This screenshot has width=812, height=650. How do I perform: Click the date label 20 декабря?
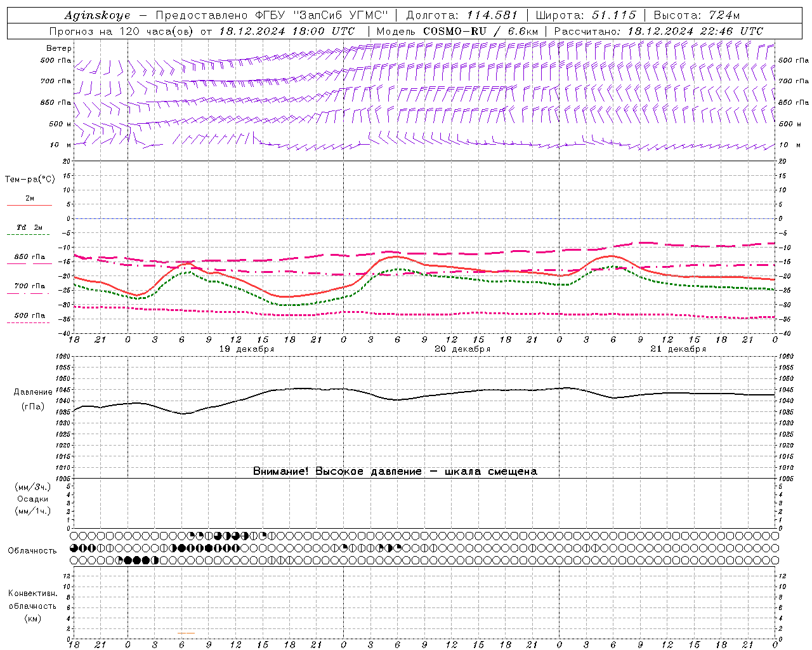(462, 349)
